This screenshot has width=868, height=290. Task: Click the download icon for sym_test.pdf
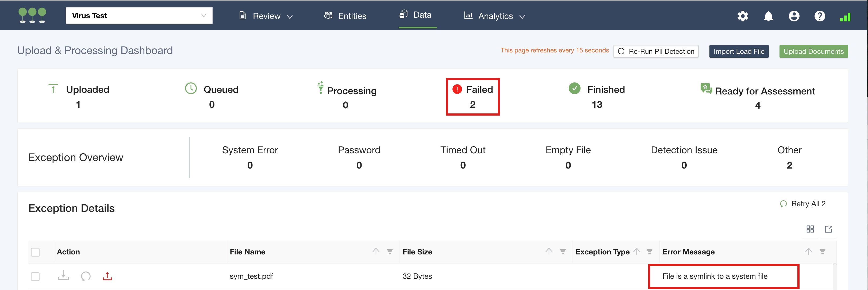coord(63,276)
